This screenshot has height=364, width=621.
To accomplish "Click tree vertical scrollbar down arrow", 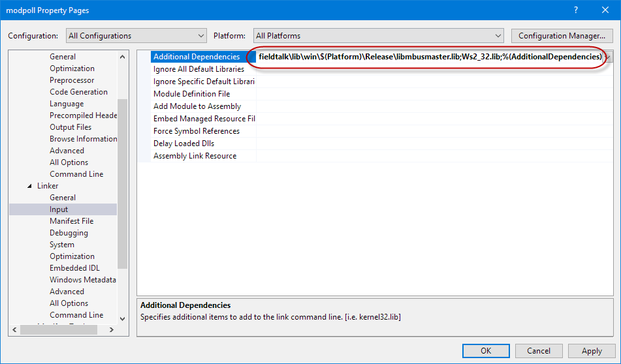I will [x=122, y=318].
